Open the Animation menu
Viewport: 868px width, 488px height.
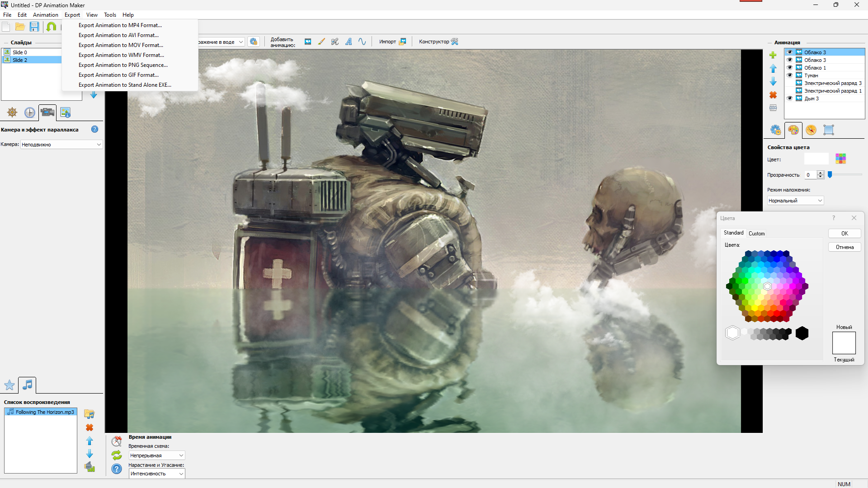pos(45,15)
